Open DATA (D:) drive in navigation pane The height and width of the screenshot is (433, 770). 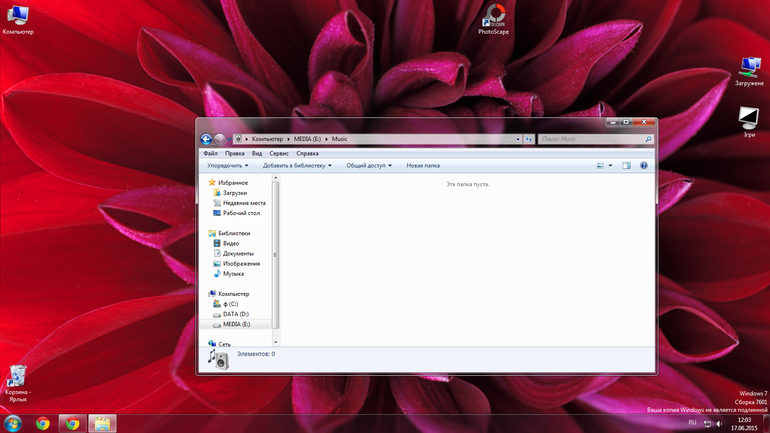point(236,314)
